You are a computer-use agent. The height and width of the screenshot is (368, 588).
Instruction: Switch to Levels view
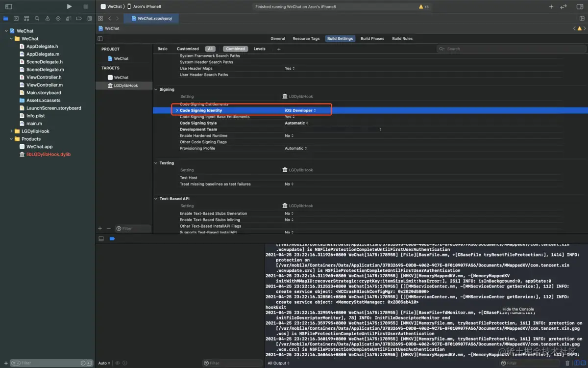click(259, 49)
